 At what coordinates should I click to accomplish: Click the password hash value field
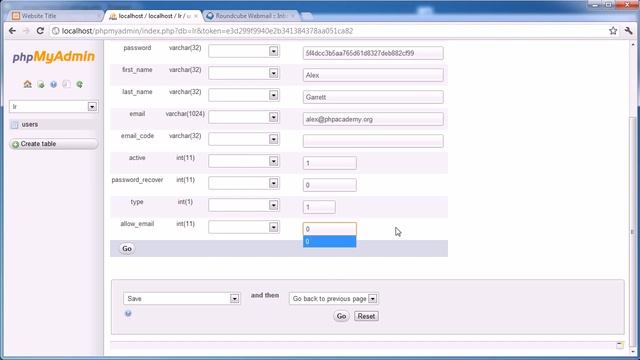[x=373, y=53]
